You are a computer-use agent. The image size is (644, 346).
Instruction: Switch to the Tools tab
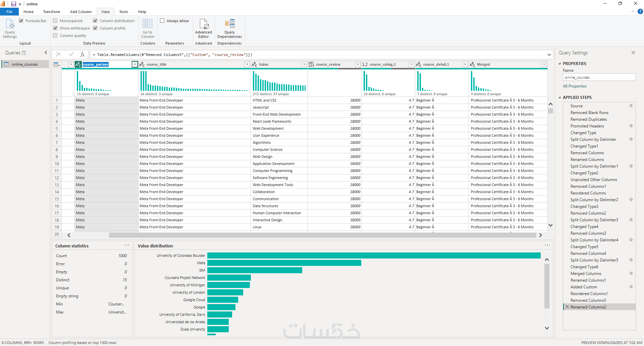click(x=123, y=12)
